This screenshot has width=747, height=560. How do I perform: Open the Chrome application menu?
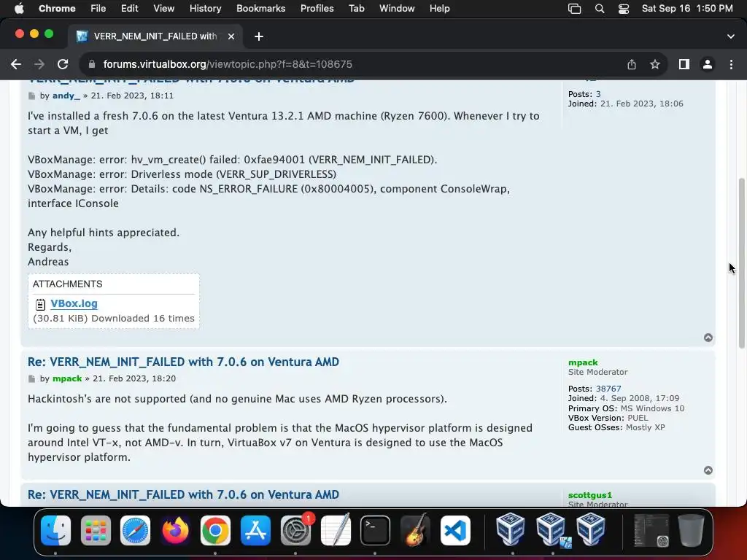point(57,9)
